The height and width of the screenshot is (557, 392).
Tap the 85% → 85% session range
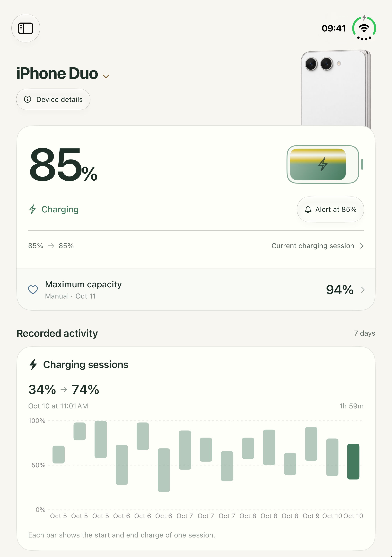(51, 246)
